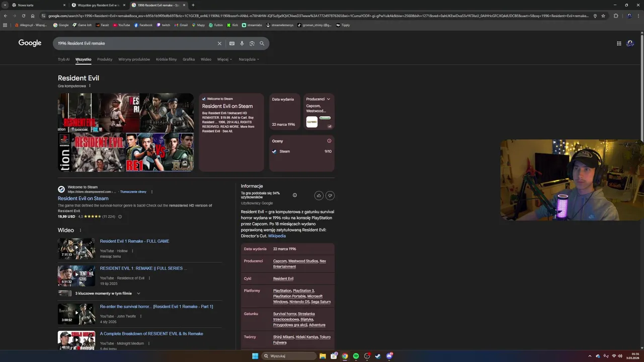Open the Resident Evil on Steam result link
The width and height of the screenshot is (644, 362).
(83, 199)
